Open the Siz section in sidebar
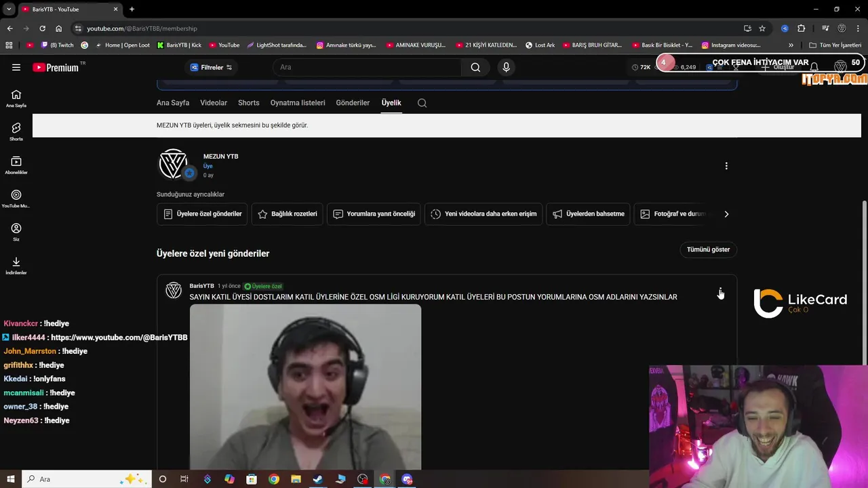868x488 pixels. tap(16, 232)
